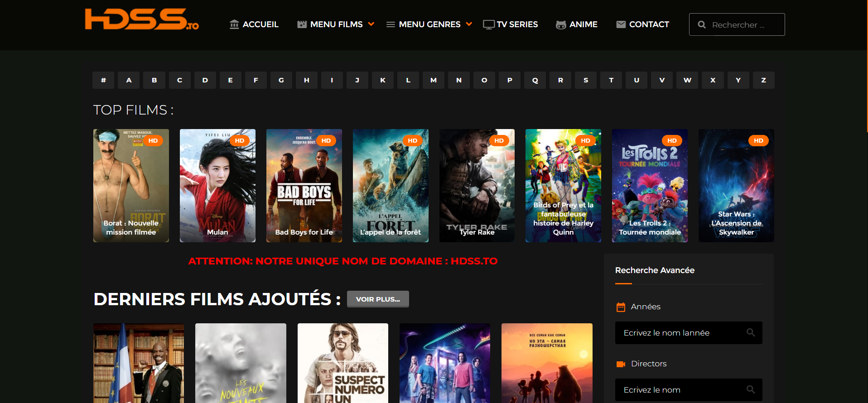
Task: Click the magnifier icon in Rechercher box
Action: (702, 25)
